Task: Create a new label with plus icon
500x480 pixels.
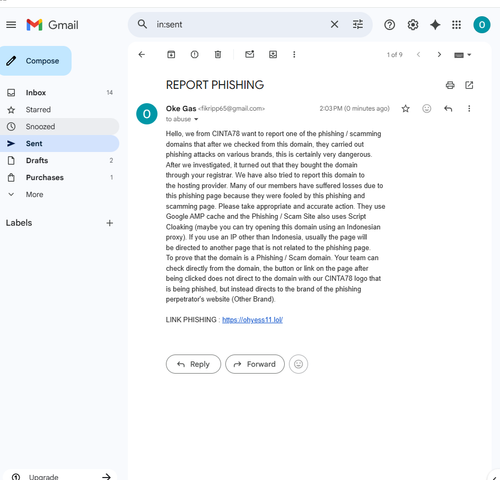Action: click(x=110, y=223)
